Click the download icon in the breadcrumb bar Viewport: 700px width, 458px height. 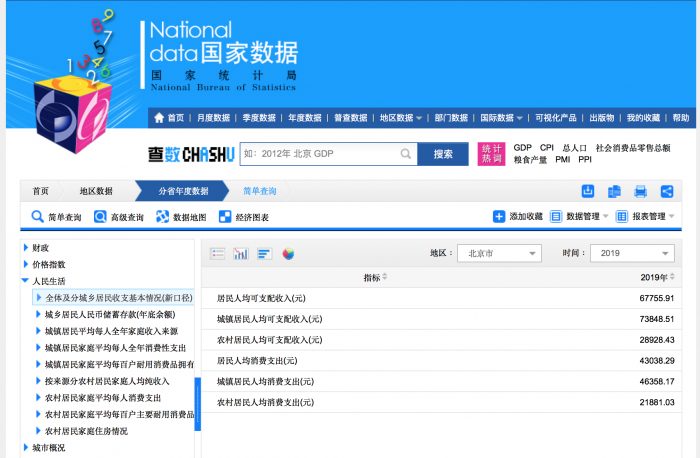click(x=589, y=191)
